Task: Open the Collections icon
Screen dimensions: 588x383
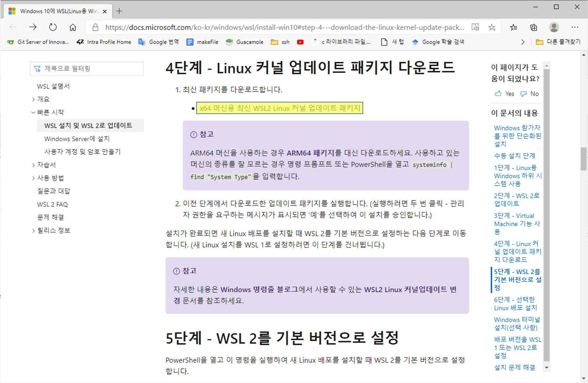Action: tap(533, 27)
